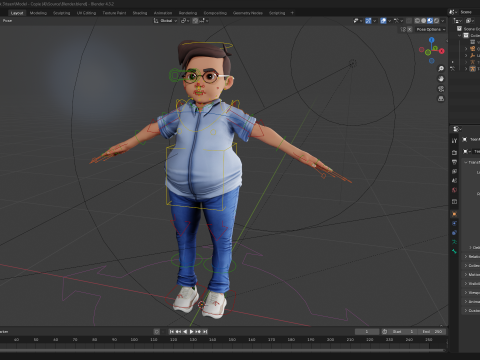Click the End frame field in timeline
Viewport: 480px width, 360px height.
[432, 331]
